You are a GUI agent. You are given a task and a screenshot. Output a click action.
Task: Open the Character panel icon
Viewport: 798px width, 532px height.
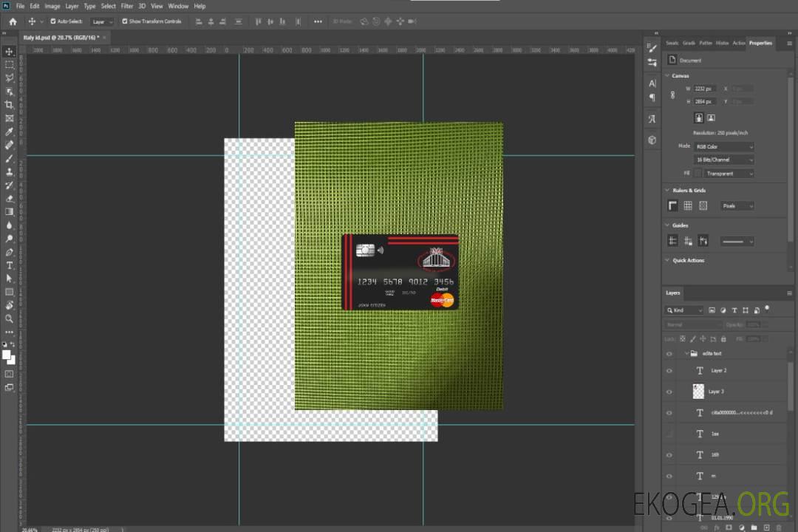(x=652, y=83)
